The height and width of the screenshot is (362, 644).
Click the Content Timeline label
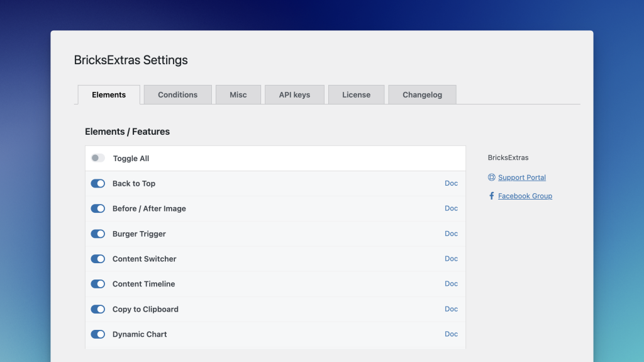coord(144,284)
